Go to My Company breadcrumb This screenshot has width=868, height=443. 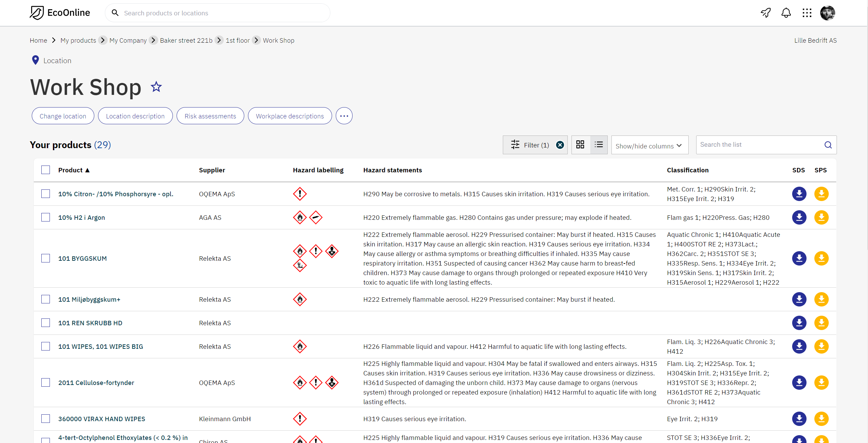coord(128,40)
